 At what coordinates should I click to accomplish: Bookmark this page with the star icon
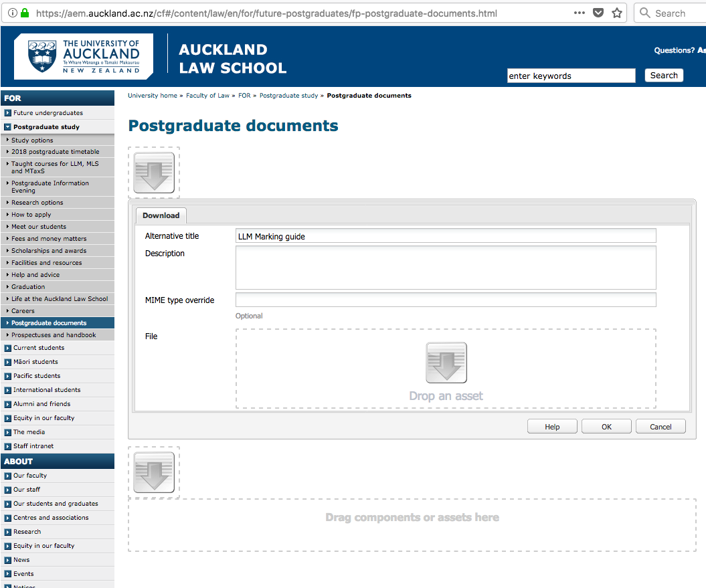click(x=617, y=13)
